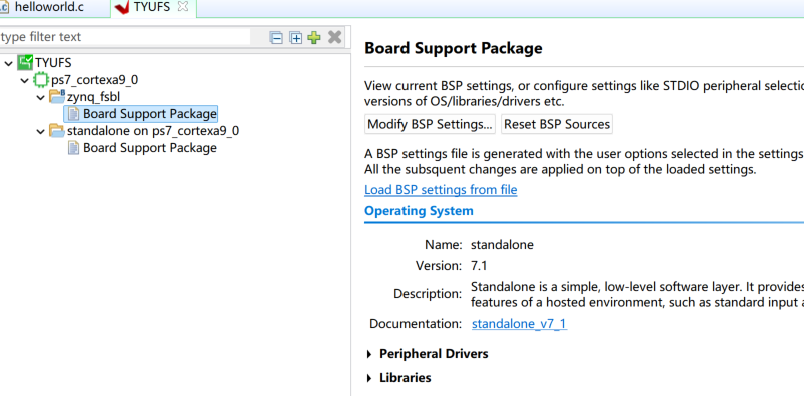Click the Board Support Package heading

click(x=453, y=48)
